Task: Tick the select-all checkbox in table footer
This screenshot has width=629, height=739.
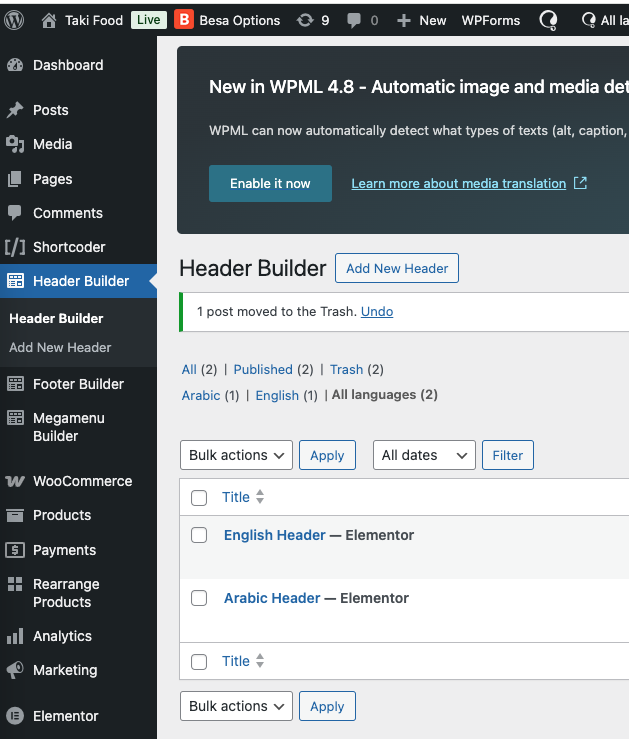Action: point(199,662)
